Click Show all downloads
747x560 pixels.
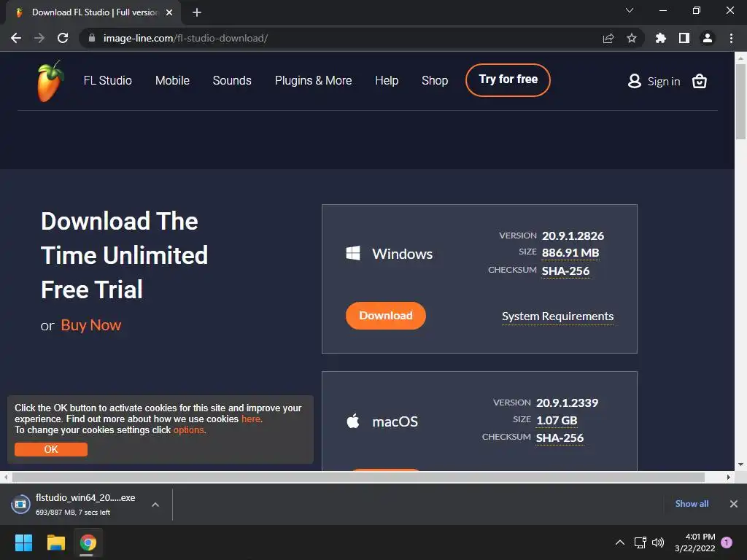[692, 504]
